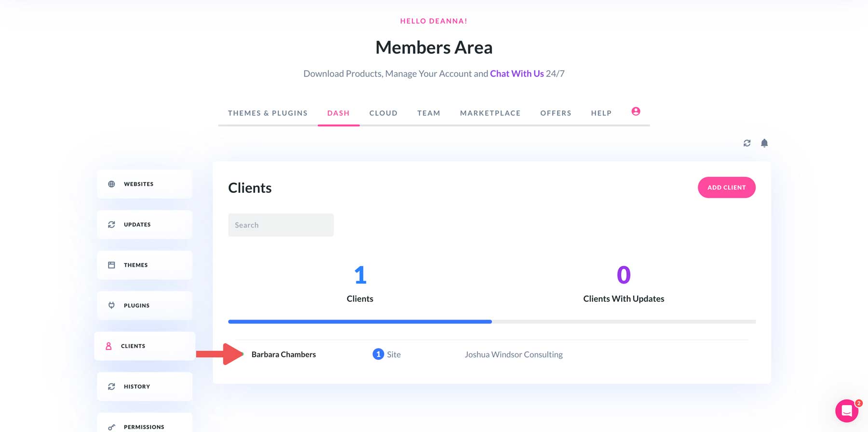The image size is (868, 432).
Task: Click the refresh icon beside Updates
Action: tap(111, 225)
